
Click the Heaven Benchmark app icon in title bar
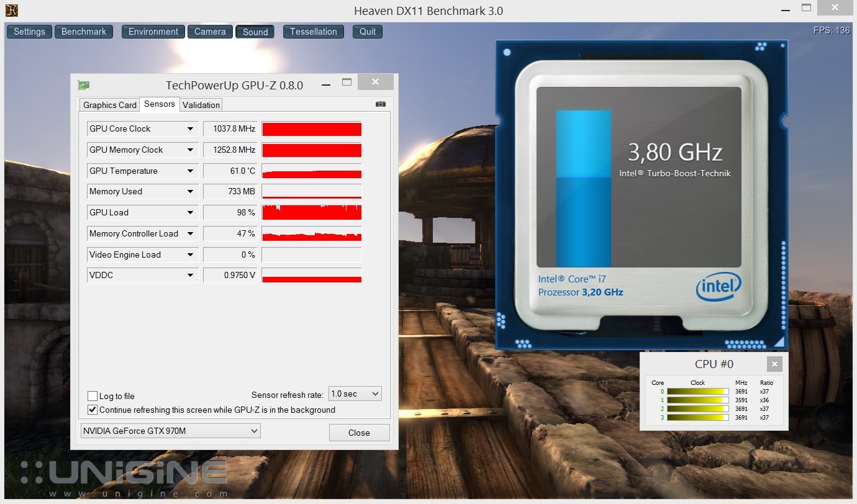click(12, 11)
